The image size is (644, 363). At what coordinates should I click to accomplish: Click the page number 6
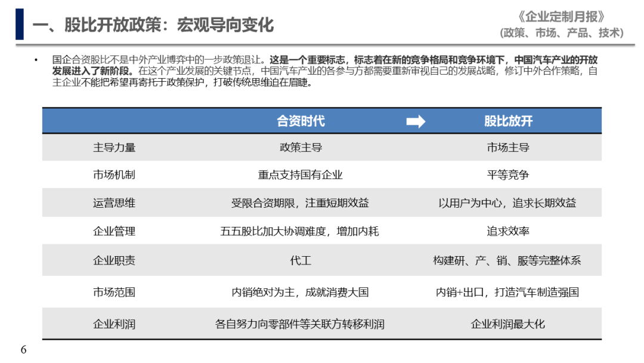pyautogui.click(x=24, y=350)
